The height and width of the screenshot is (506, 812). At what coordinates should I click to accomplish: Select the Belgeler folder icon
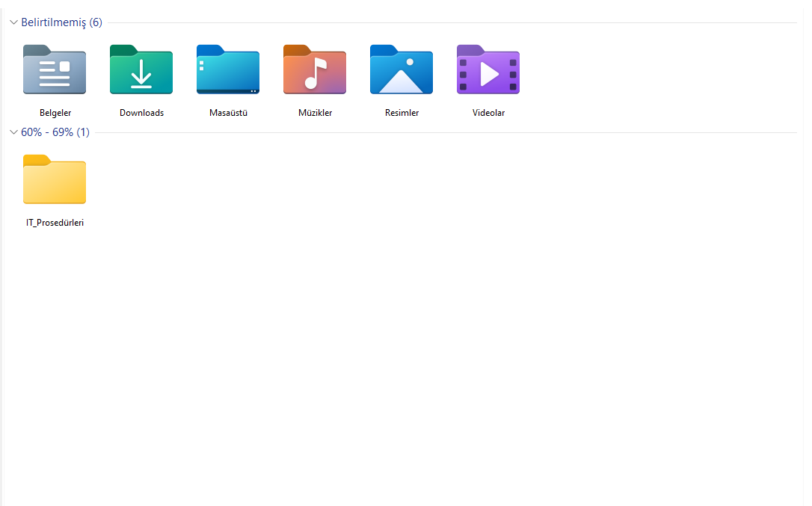pyautogui.click(x=55, y=70)
